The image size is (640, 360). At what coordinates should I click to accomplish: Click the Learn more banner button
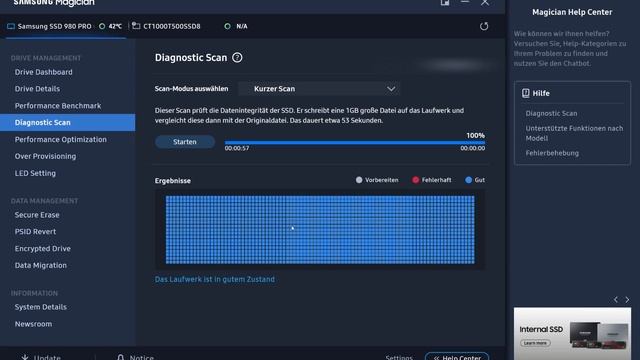tap(535, 343)
